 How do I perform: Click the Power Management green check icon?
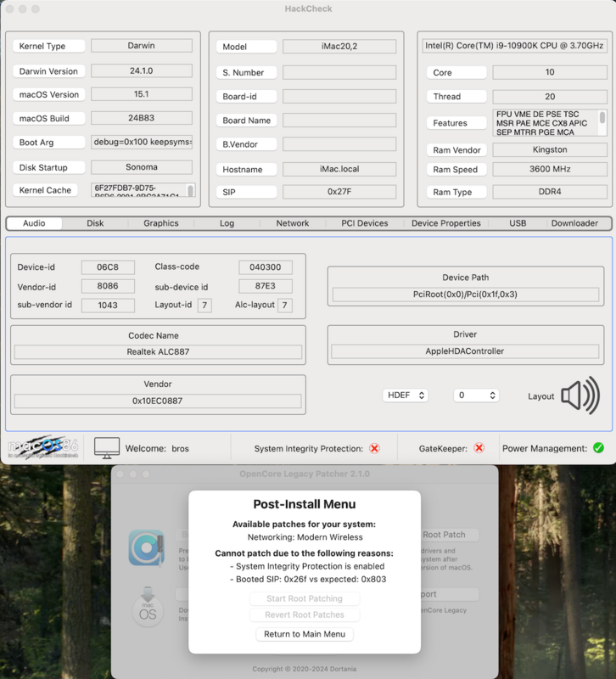(x=598, y=448)
